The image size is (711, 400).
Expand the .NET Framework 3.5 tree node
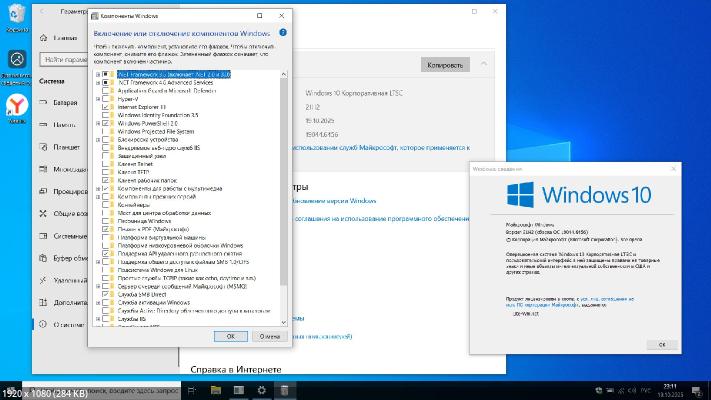pyautogui.click(x=98, y=74)
